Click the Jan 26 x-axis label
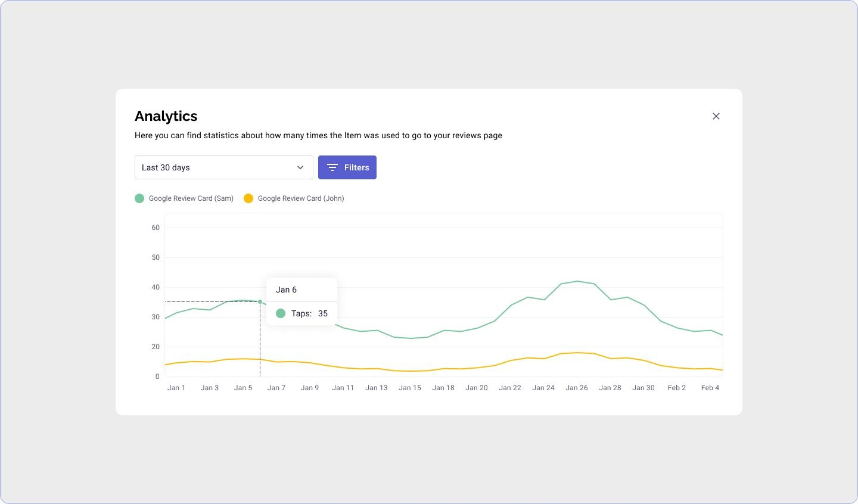This screenshot has width=858, height=504. [x=576, y=388]
